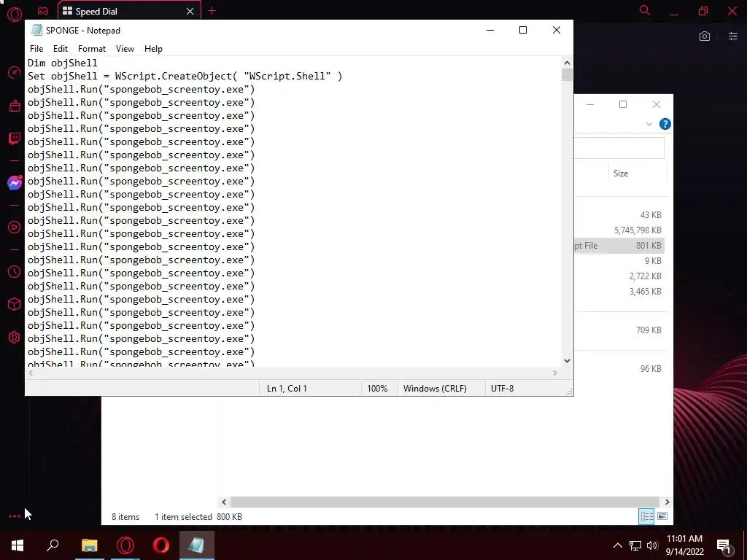Close the Speed Dial tab
This screenshot has width=747, height=560.
(190, 11)
